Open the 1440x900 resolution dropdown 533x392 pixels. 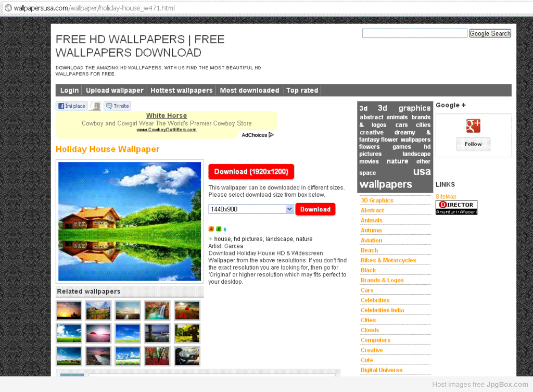(251, 209)
